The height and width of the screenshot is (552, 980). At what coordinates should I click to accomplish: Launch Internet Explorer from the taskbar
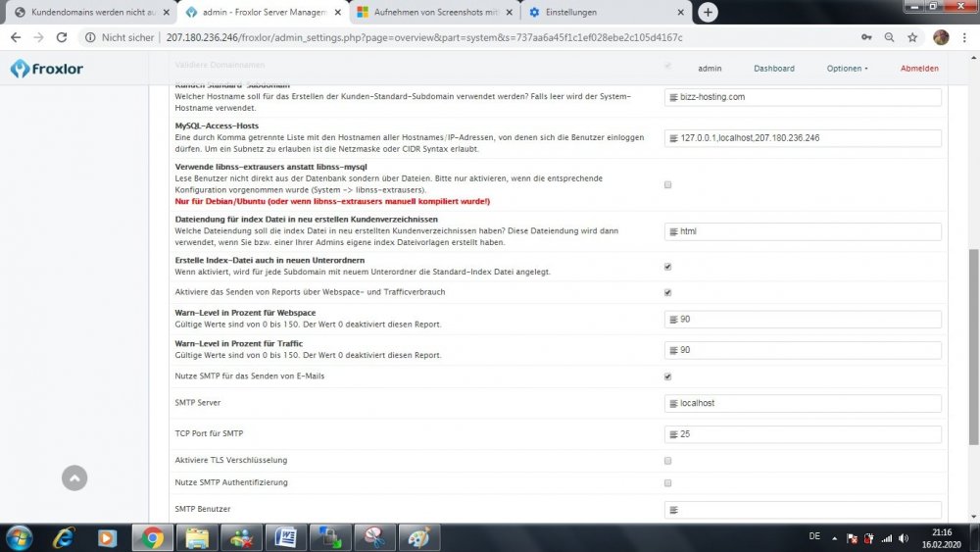[x=65, y=537]
